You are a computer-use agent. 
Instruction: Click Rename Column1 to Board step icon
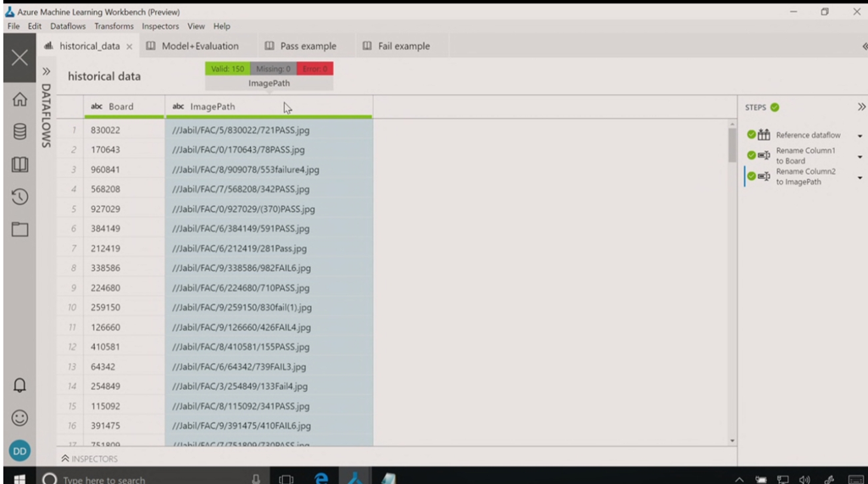coord(764,156)
